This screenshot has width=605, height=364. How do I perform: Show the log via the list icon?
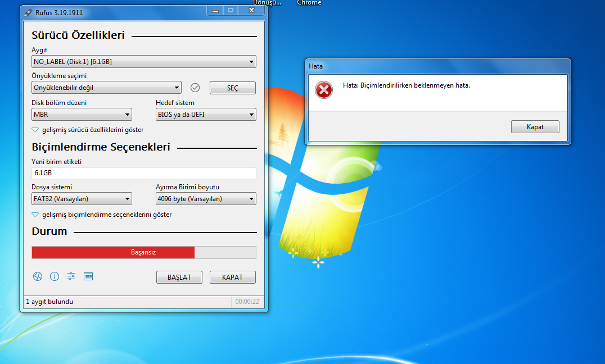(88, 276)
